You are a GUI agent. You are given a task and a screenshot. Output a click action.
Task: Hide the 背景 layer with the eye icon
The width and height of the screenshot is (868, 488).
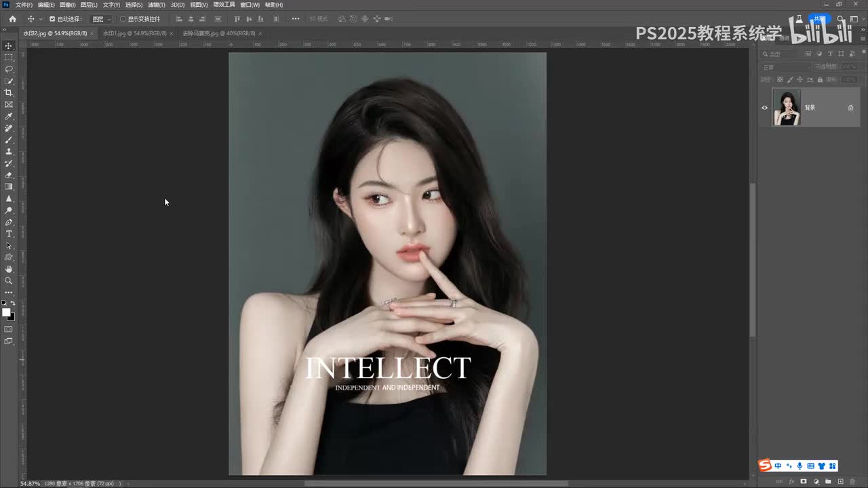pyautogui.click(x=765, y=108)
